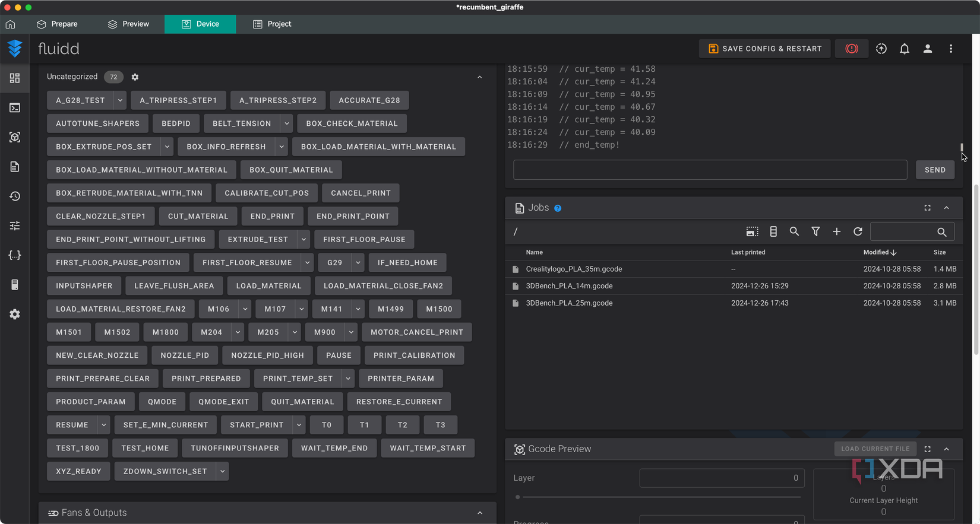Adjust the Gcode Preview Layer slider

click(659, 497)
